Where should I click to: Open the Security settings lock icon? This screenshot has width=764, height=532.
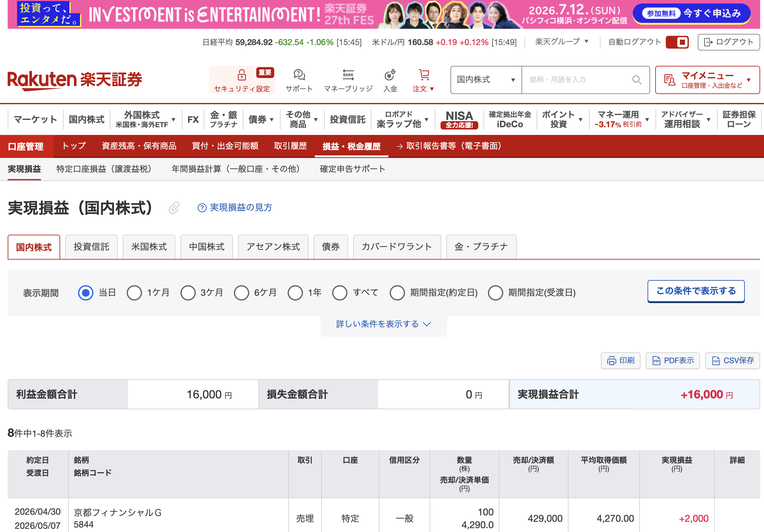(x=242, y=75)
